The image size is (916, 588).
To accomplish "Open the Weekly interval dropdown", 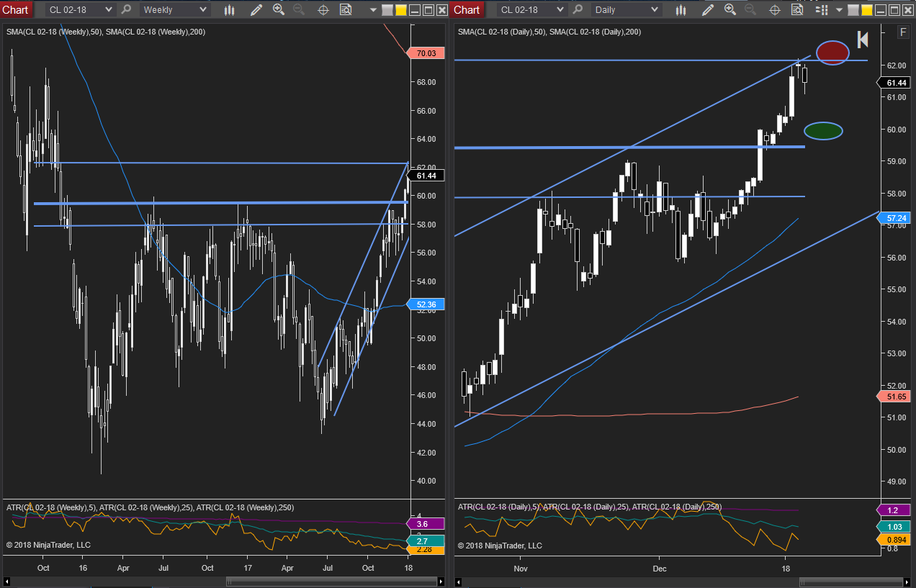I will [x=174, y=10].
